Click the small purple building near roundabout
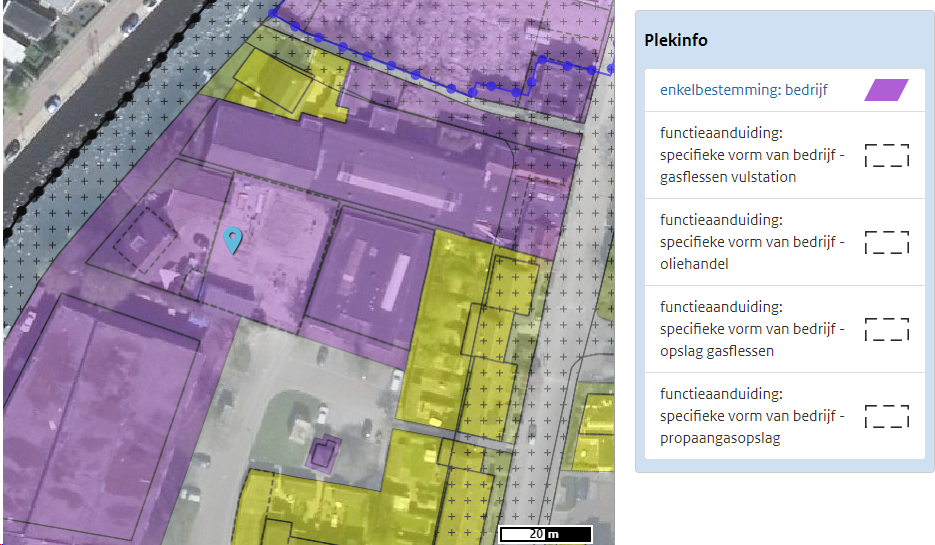 click(324, 454)
